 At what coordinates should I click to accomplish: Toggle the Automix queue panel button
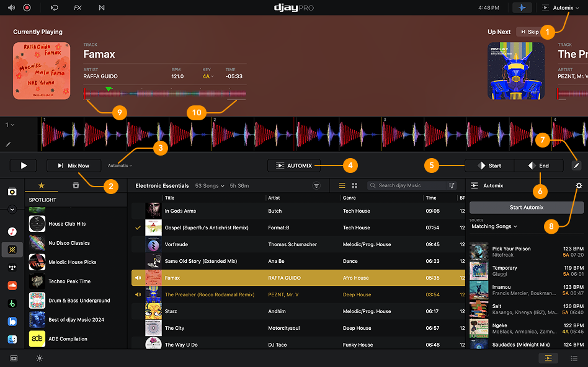coord(548,358)
